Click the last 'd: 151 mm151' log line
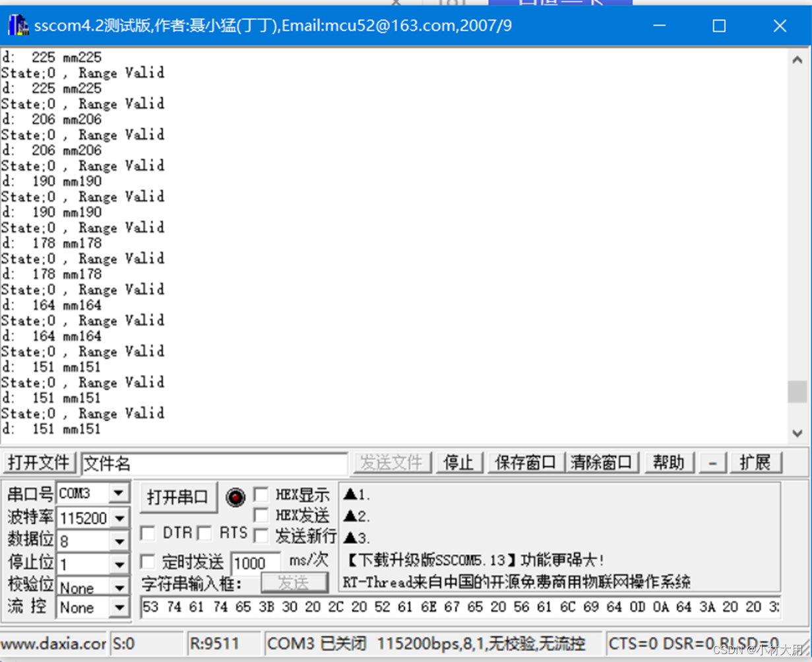This screenshot has height=662, width=812. point(51,429)
